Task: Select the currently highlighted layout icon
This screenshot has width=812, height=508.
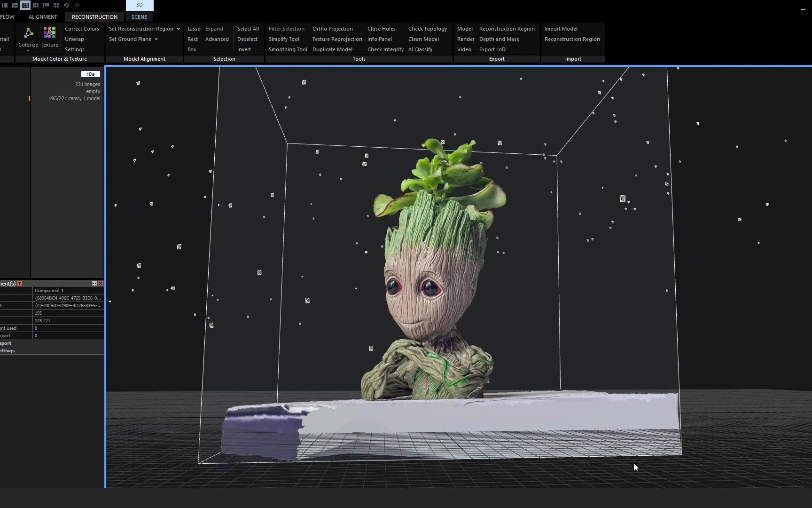Action: (x=25, y=5)
